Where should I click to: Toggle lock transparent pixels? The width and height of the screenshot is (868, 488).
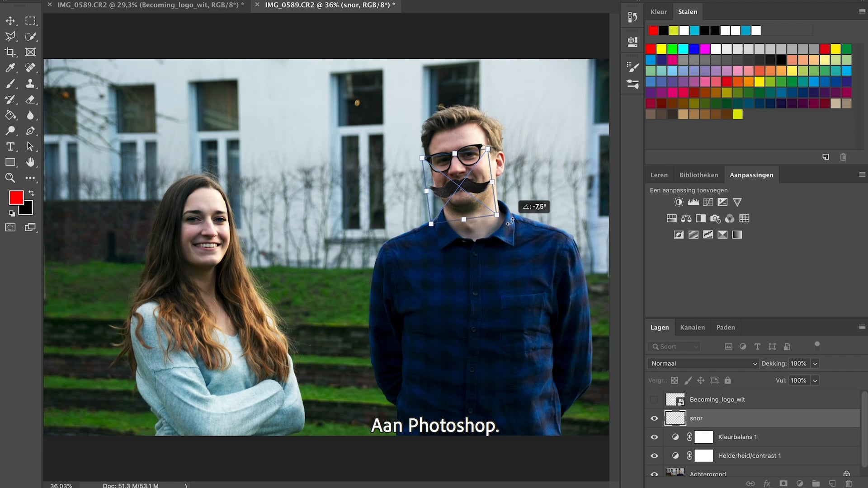pos(675,380)
